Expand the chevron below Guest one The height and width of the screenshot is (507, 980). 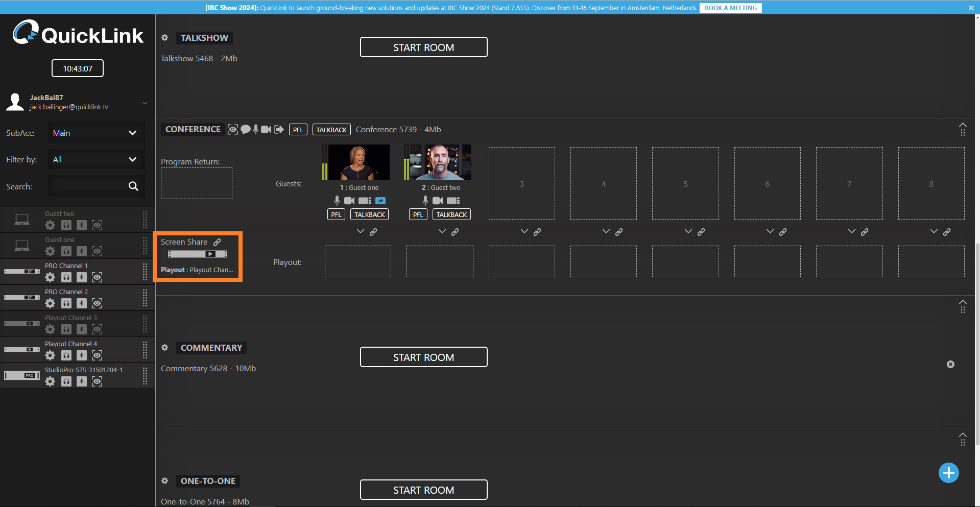pyautogui.click(x=361, y=231)
